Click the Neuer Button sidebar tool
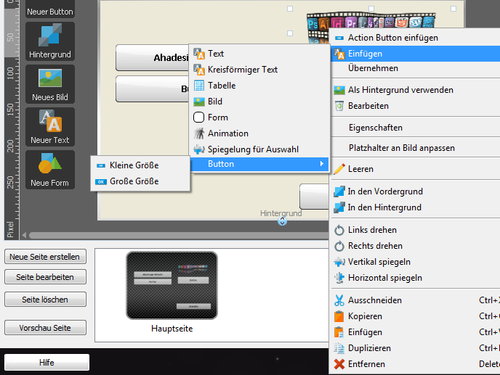 [50, 9]
